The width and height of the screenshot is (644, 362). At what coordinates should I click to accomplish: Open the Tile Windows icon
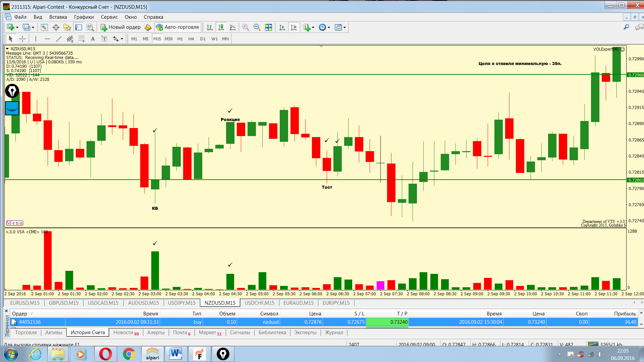pyautogui.click(x=268, y=27)
